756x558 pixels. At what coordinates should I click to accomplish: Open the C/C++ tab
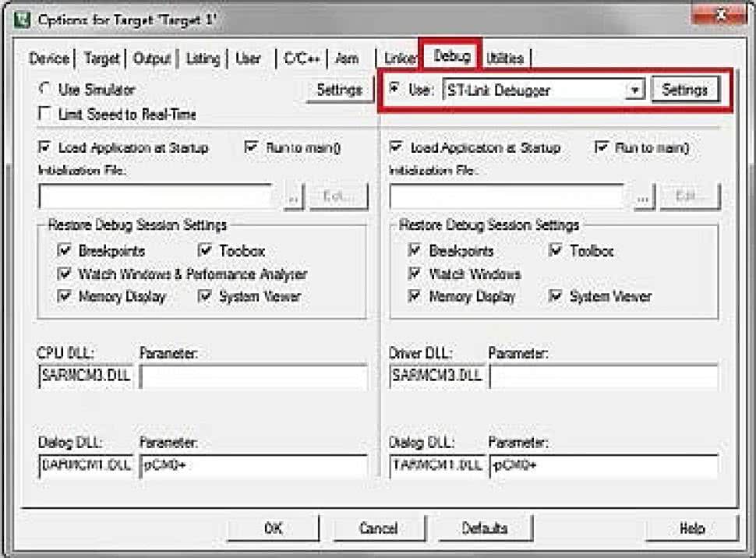tap(302, 58)
